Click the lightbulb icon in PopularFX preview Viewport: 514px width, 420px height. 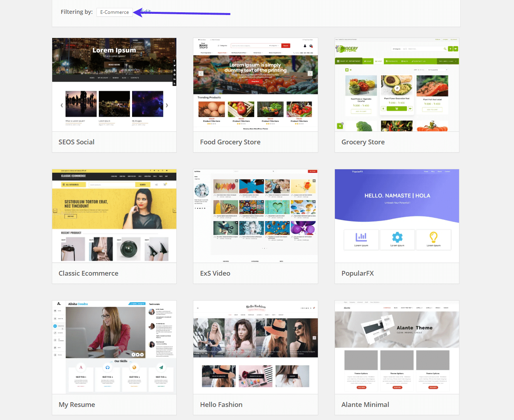click(x=433, y=237)
